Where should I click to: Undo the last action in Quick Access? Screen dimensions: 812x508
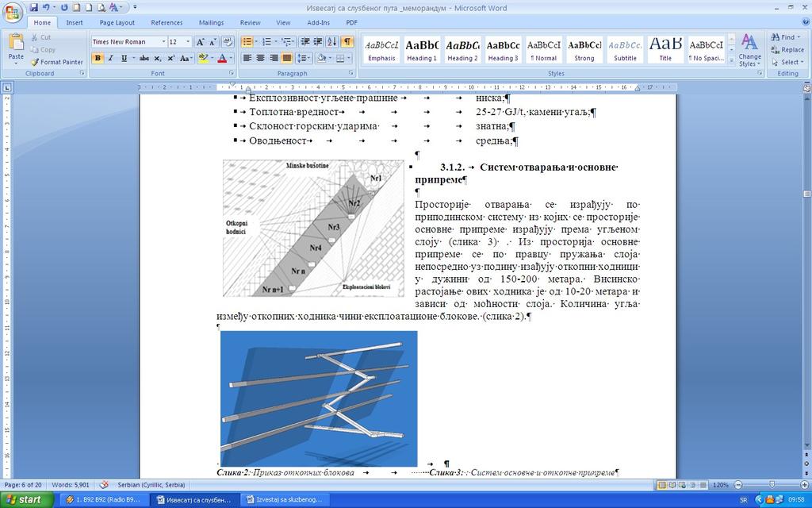point(46,7)
